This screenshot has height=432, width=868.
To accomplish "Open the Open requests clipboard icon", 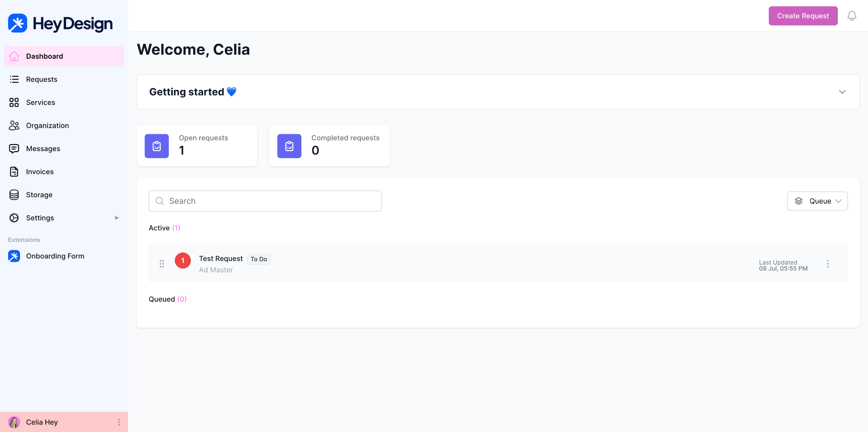I will [x=157, y=146].
